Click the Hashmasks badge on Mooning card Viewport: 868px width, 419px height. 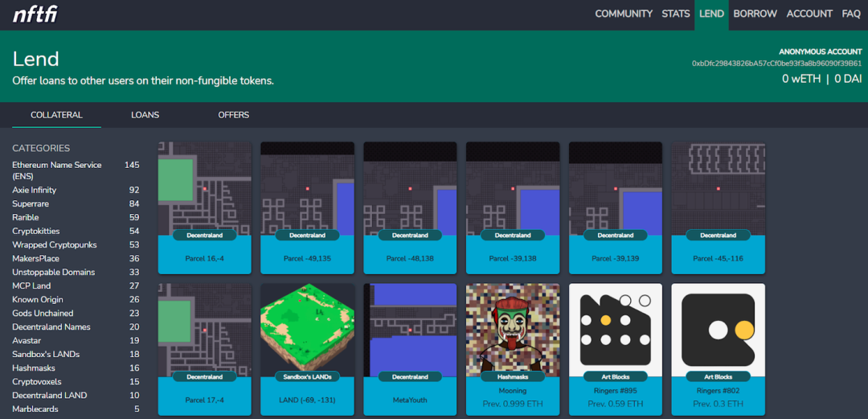(513, 377)
